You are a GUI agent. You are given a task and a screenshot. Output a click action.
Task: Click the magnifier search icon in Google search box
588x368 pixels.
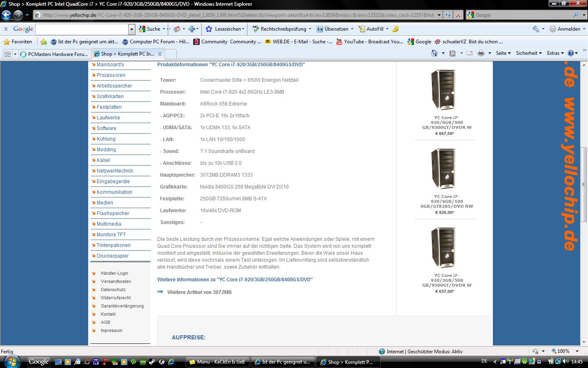pos(576,15)
